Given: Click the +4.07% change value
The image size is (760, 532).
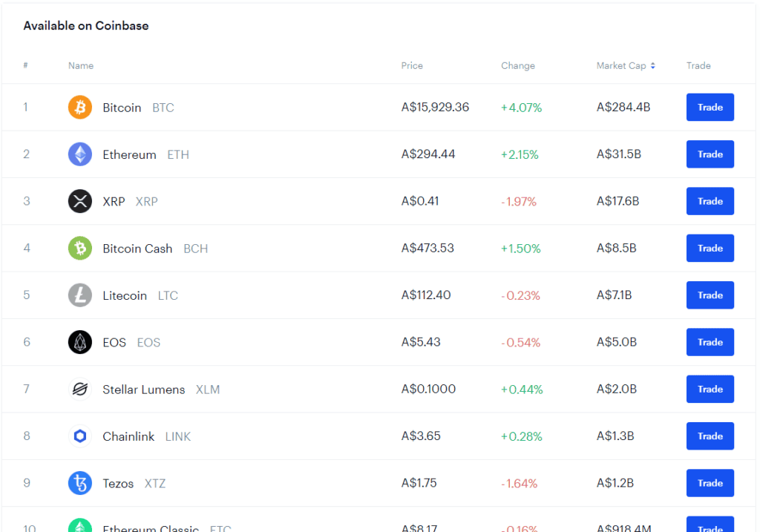Looking at the screenshot, I should [x=522, y=108].
